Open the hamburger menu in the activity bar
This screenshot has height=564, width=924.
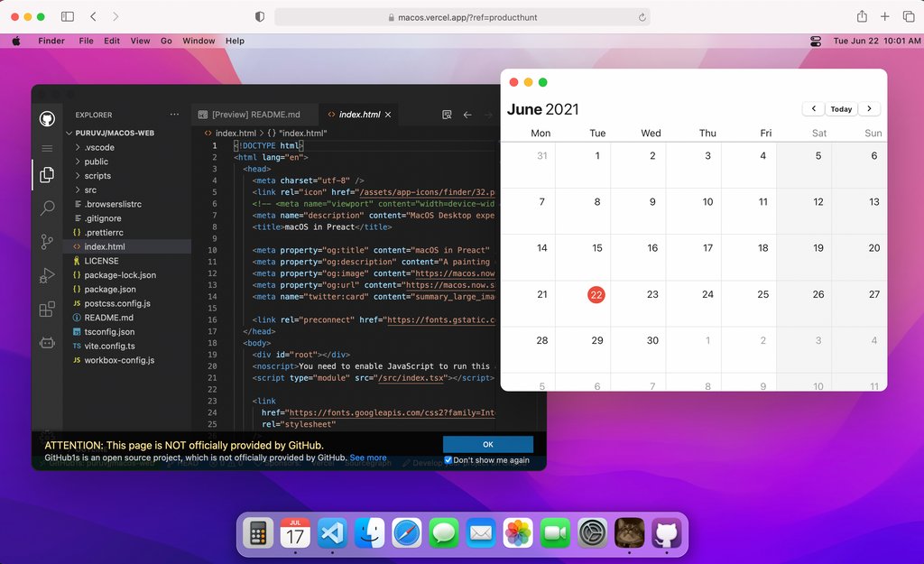[47, 149]
